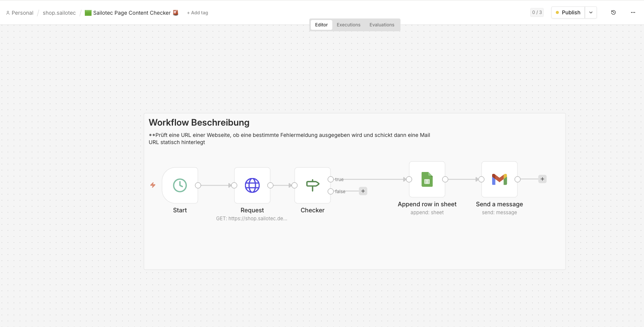
Task: Open the Start schedule trigger node
Action: click(180, 185)
